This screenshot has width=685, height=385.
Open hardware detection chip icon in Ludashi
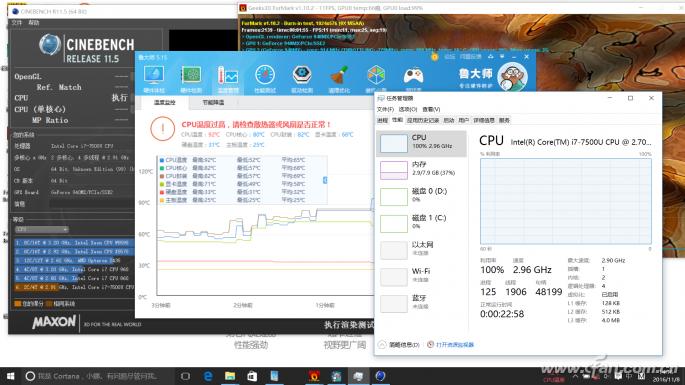191,76
